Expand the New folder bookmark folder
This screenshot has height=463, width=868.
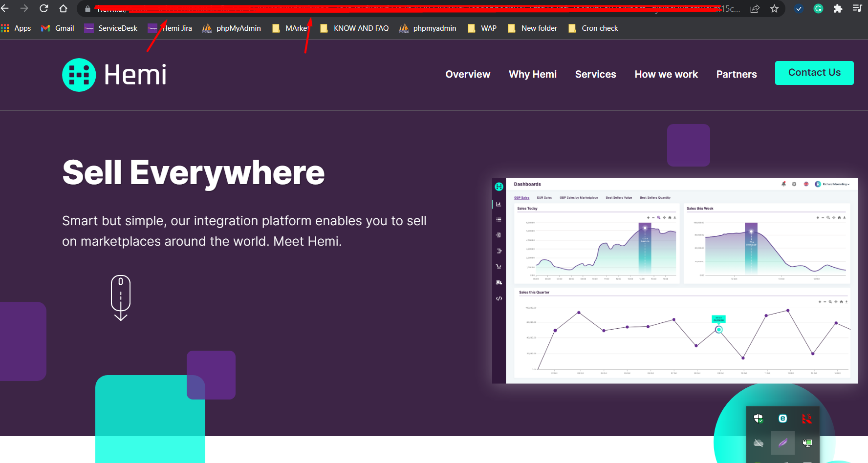pyautogui.click(x=532, y=28)
